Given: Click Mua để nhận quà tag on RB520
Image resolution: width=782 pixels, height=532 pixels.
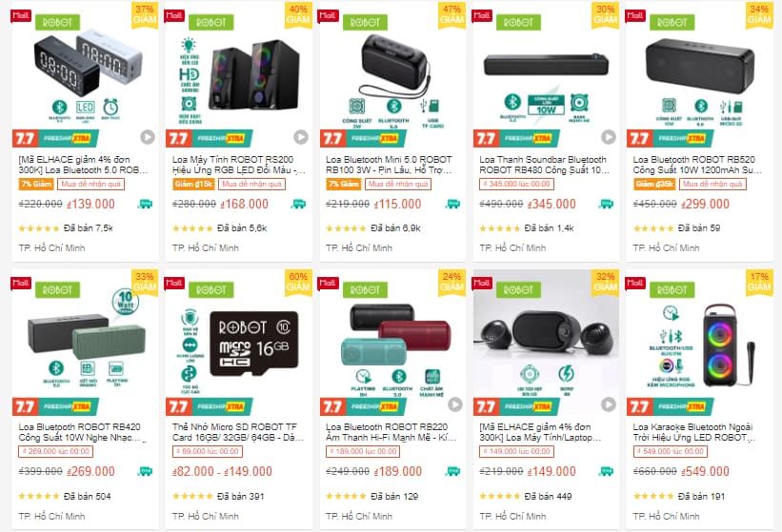Looking at the screenshot, I should 712,184.
